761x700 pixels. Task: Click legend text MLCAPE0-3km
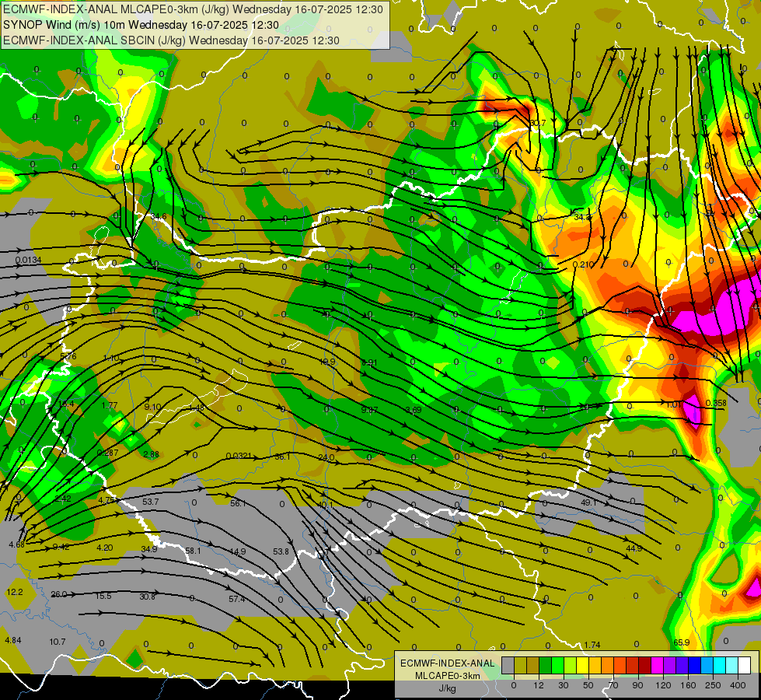click(448, 676)
